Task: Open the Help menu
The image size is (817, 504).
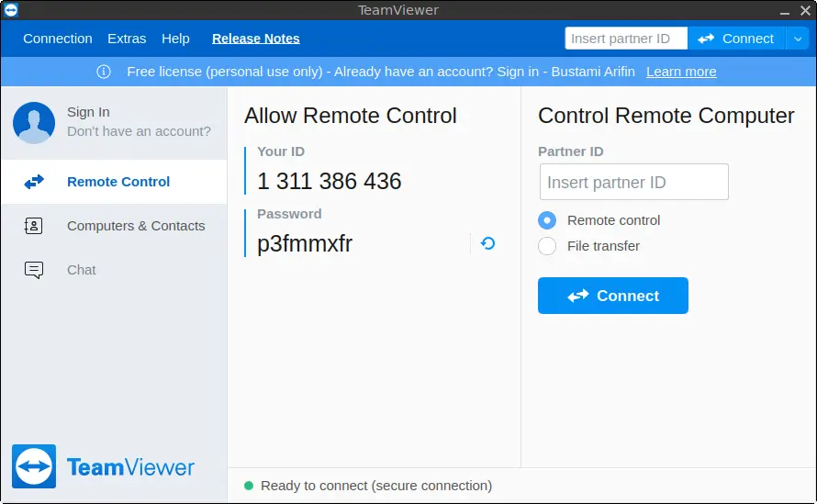Action: tap(175, 39)
